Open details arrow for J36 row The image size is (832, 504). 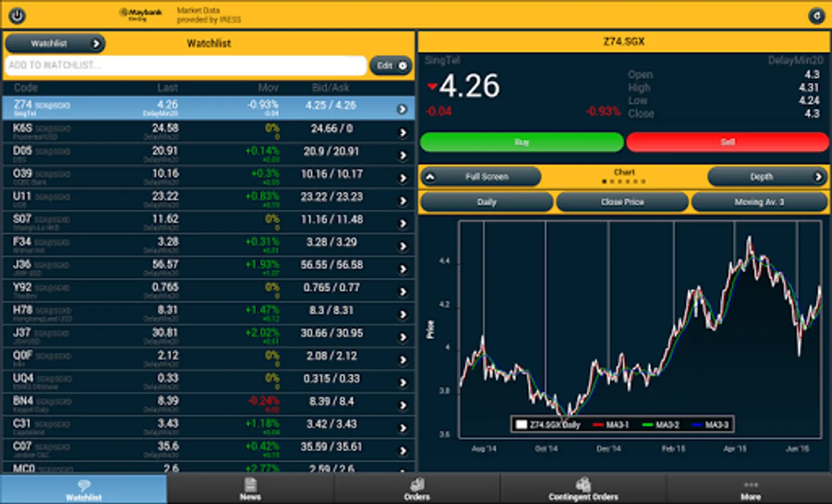pos(402,269)
